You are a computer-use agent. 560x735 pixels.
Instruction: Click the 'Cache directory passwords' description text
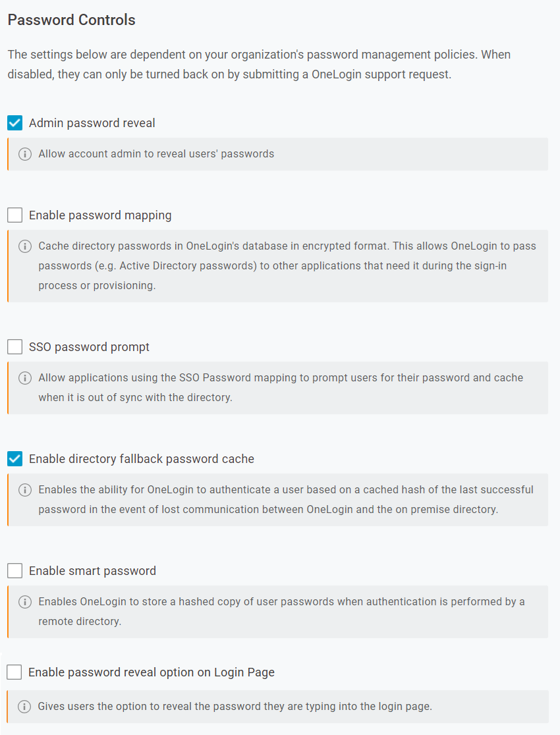287,266
